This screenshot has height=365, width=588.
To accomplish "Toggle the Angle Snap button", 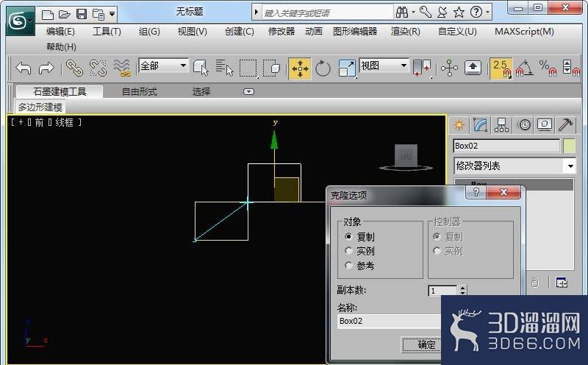I will tap(525, 68).
